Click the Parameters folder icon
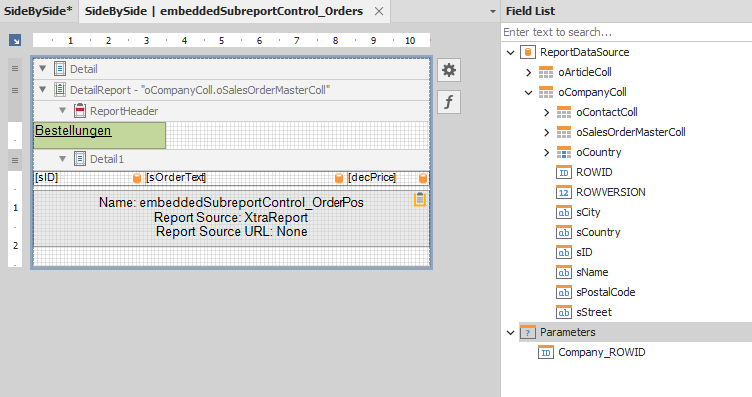Screen dimensions: 752x397 pyautogui.click(x=528, y=332)
